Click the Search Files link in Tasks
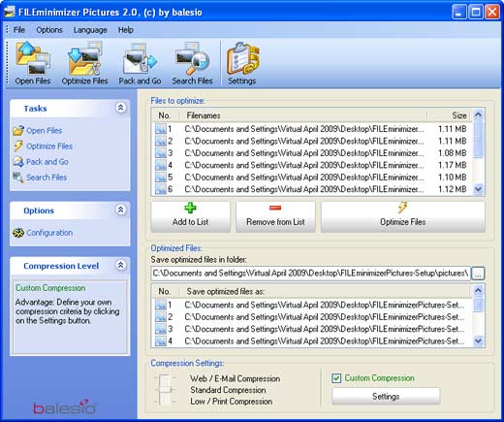Image resolution: width=504 pixels, height=422 pixels. point(47,178)
